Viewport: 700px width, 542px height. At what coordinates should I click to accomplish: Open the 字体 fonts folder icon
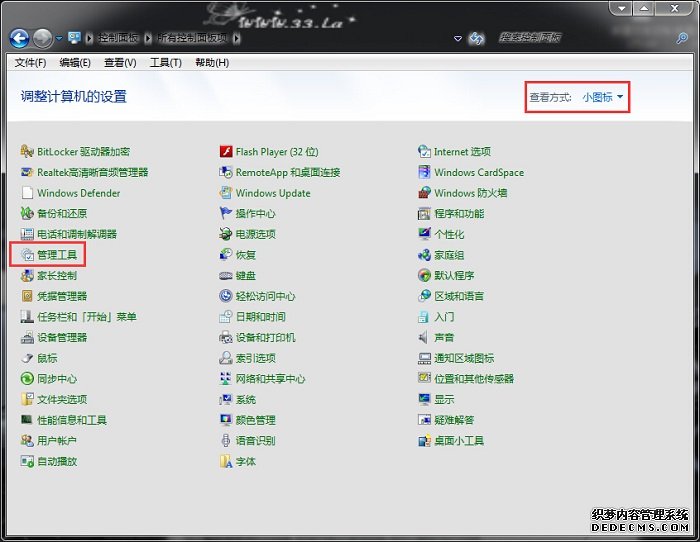[x=226, y=461]
